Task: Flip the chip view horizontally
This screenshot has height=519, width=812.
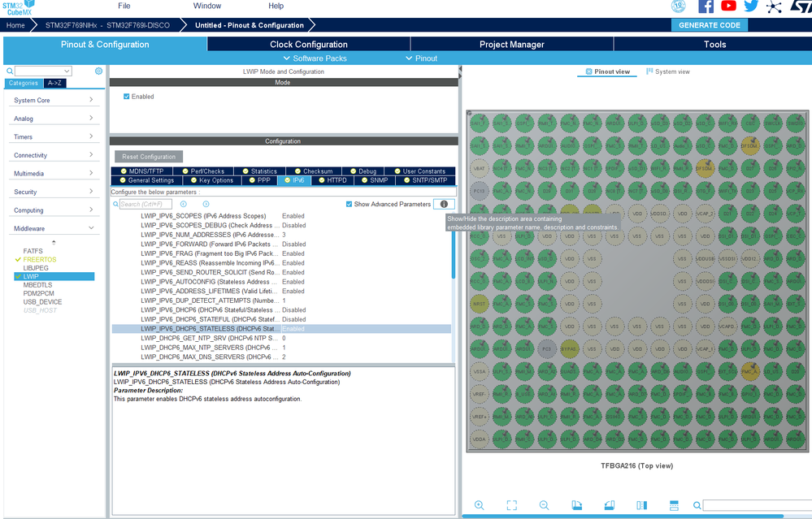Action: pyautogui.click(x=641, y=505)
